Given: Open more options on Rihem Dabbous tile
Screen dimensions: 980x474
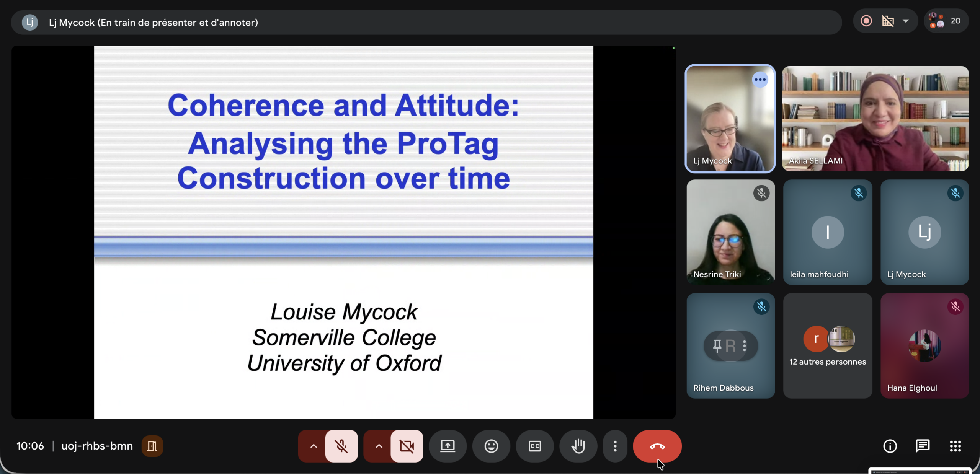Looking at the screenshot, I should tap(745, 346).
